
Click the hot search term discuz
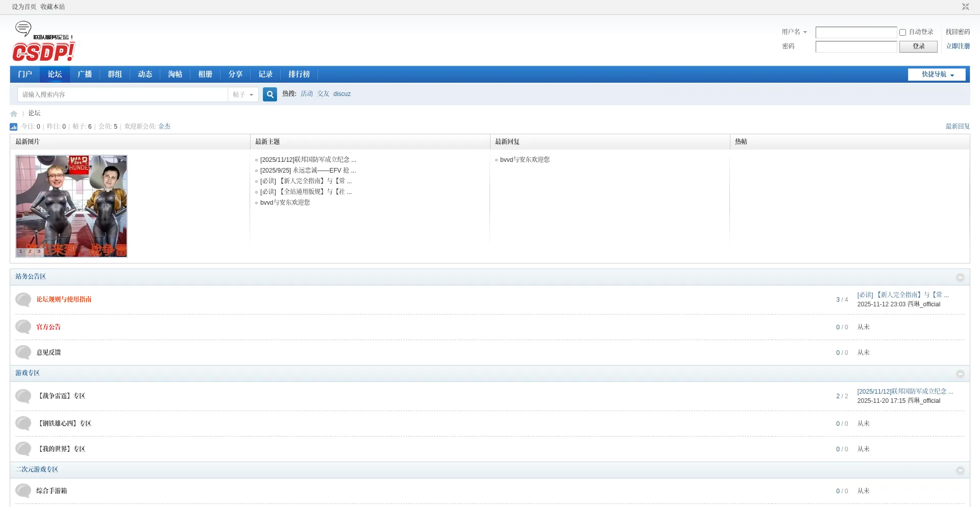click(x=342, y=94)
